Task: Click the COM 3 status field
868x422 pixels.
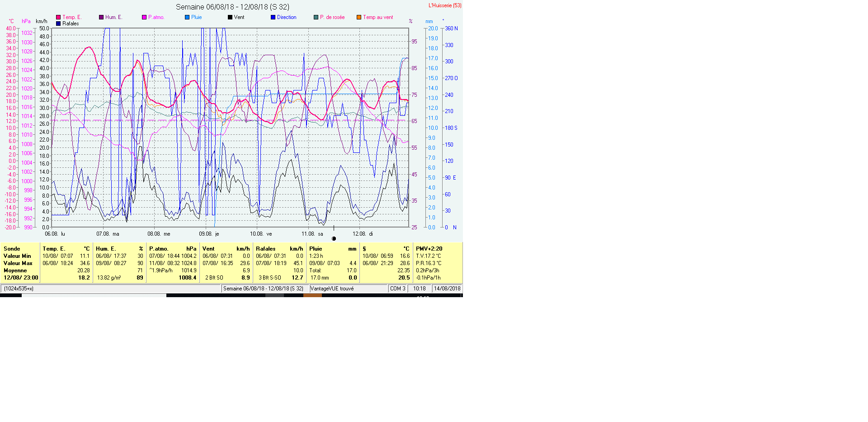Action: pyautogui.click(x=398, y=289)
